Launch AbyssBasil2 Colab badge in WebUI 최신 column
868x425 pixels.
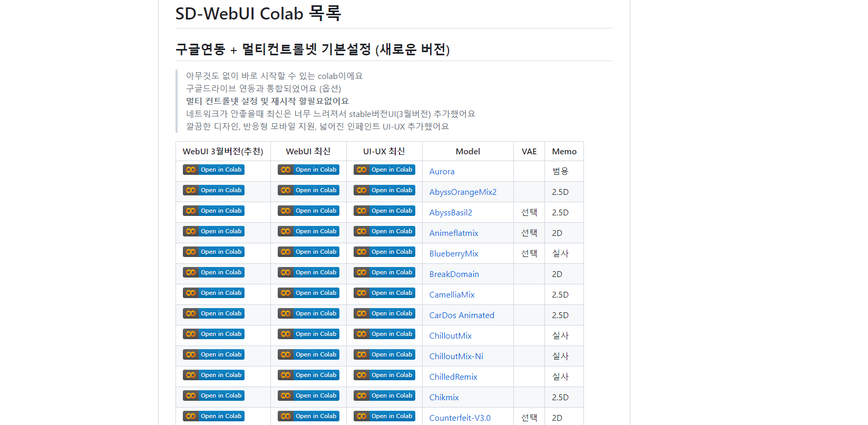[308, 211]
